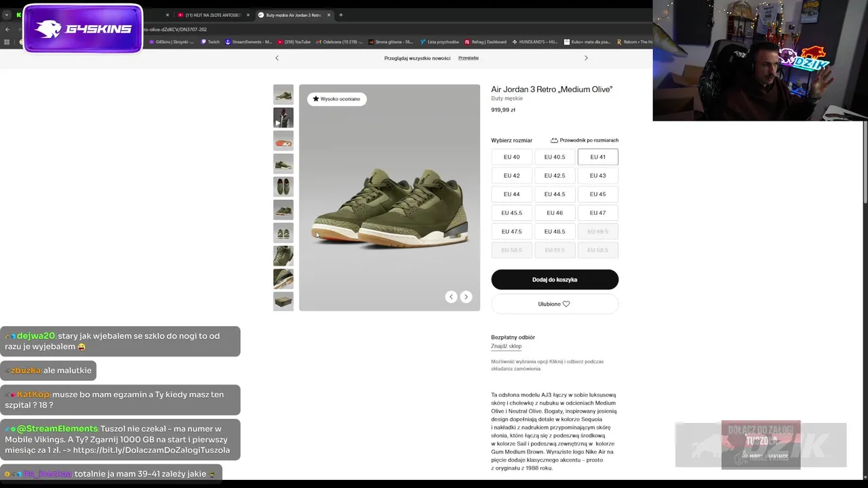The image size is (868, 488).
Task: Open the apps grid in bookmarks bar
Action: click(x=7, y=42)
